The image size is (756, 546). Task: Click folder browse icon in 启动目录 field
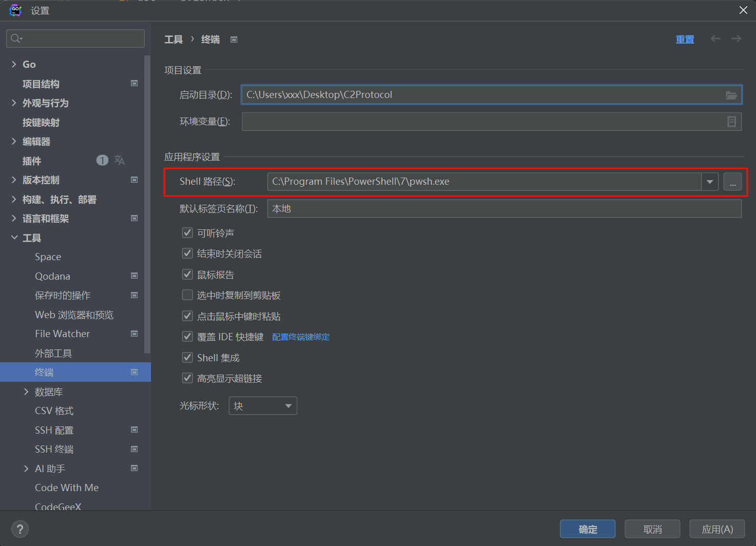(731, 95)
